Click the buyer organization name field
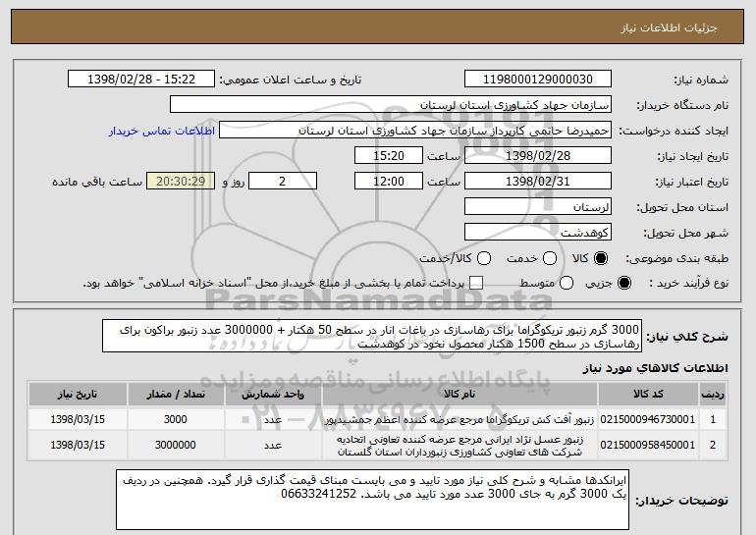This screenshot has width=756, height=535. click(391, 105)
